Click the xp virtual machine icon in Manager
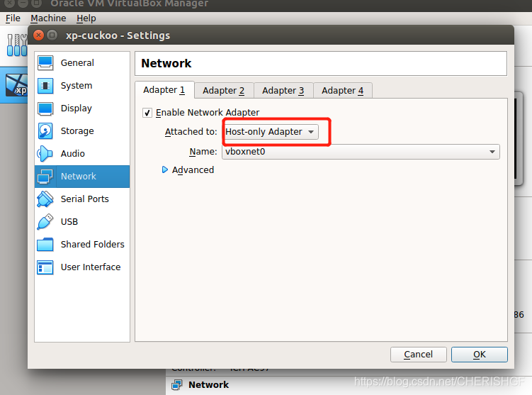532x395 pixels. [17, 85]
